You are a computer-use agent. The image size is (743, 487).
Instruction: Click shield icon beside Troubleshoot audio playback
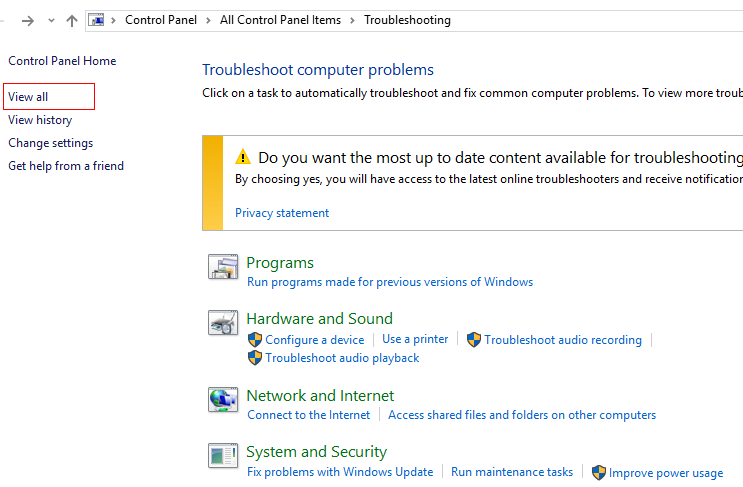255,358
